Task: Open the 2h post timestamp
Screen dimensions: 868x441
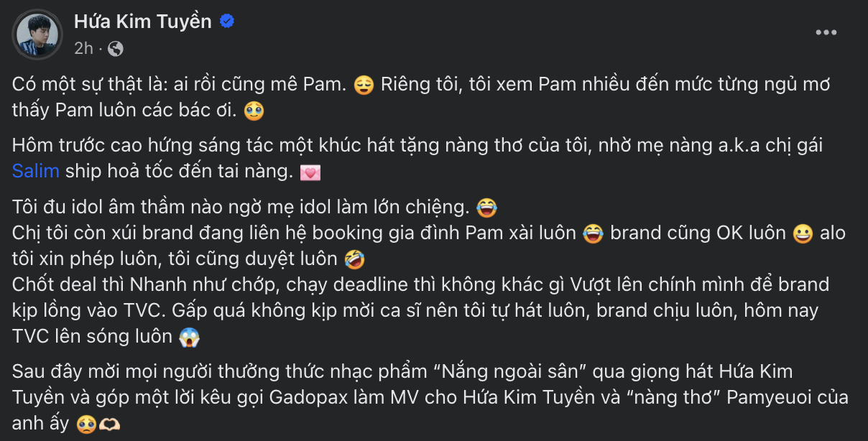Action: [84, 49]
